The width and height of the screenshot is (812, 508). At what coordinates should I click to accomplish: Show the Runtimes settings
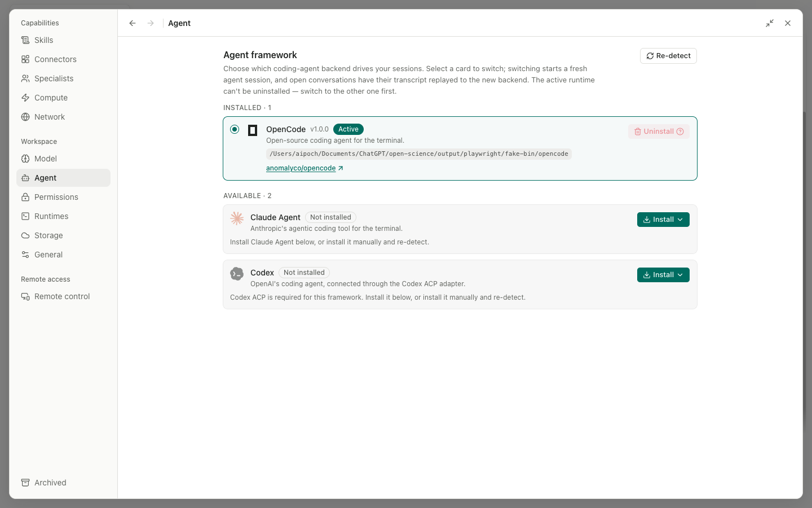(63, 216)
